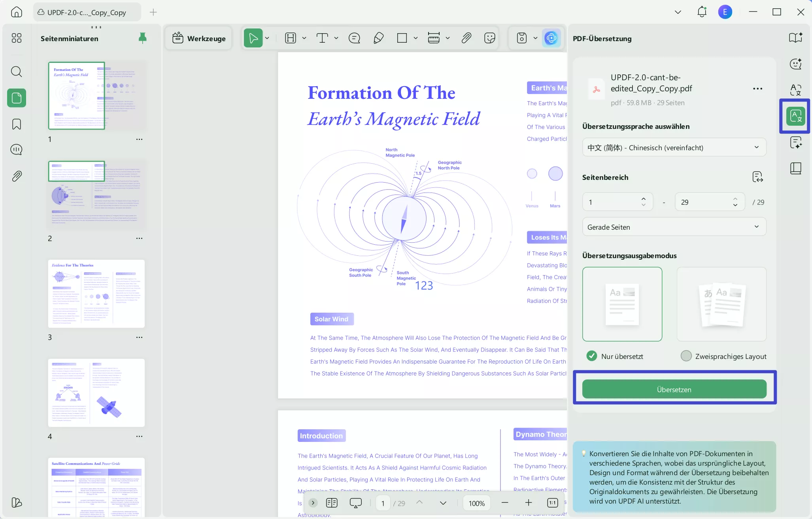Click the end page field showing 29
This screenshot has width=812, height=519.
(x=710, y=202)
